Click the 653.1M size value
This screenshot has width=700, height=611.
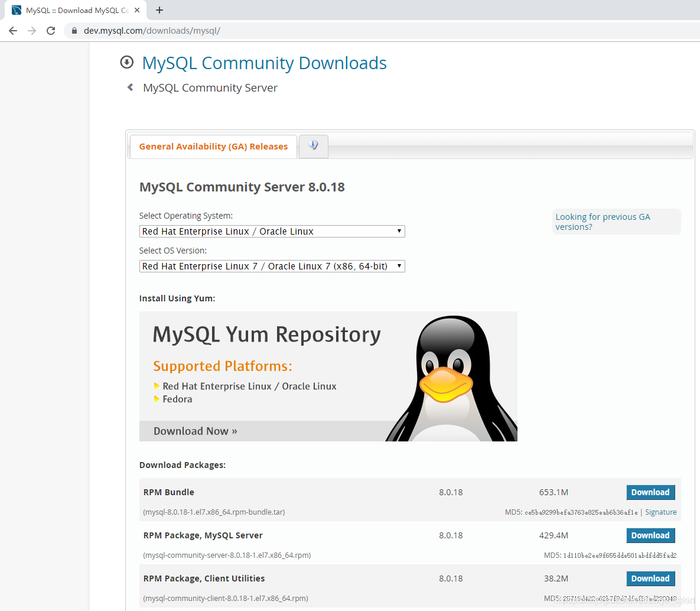[x=554, y=492]
